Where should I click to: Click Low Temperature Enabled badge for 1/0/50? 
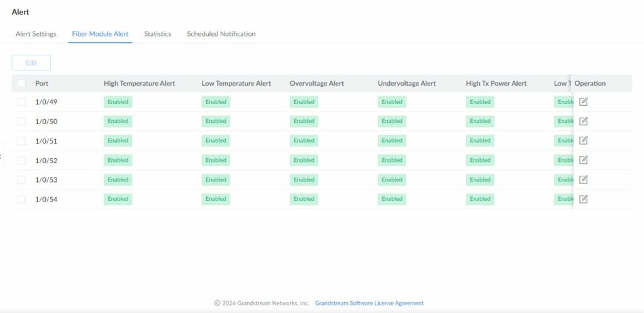tap(216, 121)
